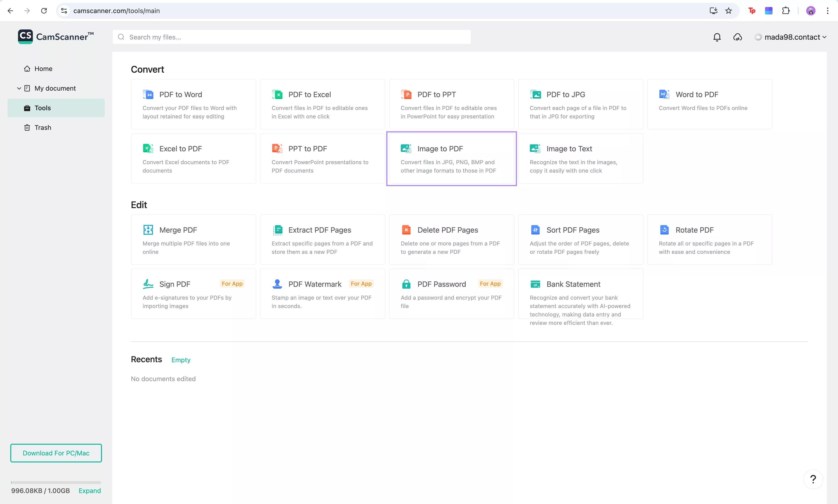Go to Home in the sidebar
Screen dimensions: 838x504
point(43,69)
